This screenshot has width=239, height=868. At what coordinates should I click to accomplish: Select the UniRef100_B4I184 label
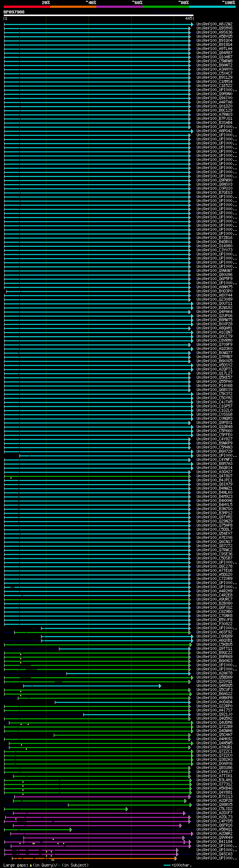(x=214, y=842)
